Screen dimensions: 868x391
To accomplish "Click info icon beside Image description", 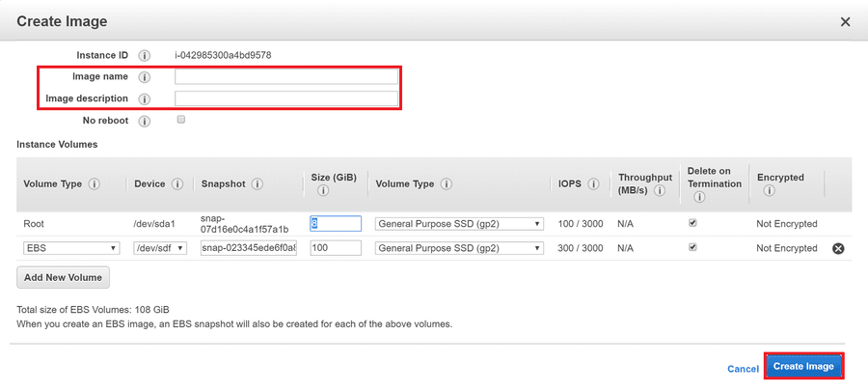I will coord(144,99).
